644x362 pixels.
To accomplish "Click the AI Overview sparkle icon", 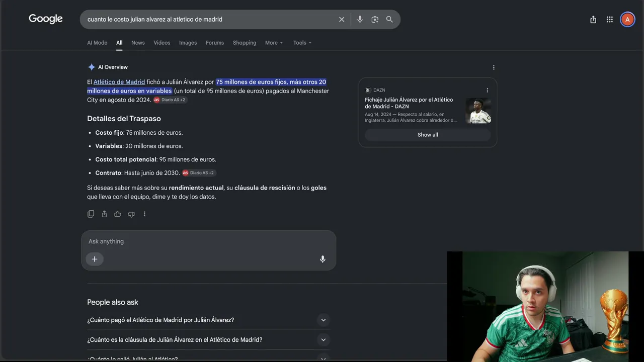I will click(x=92, y=67).
